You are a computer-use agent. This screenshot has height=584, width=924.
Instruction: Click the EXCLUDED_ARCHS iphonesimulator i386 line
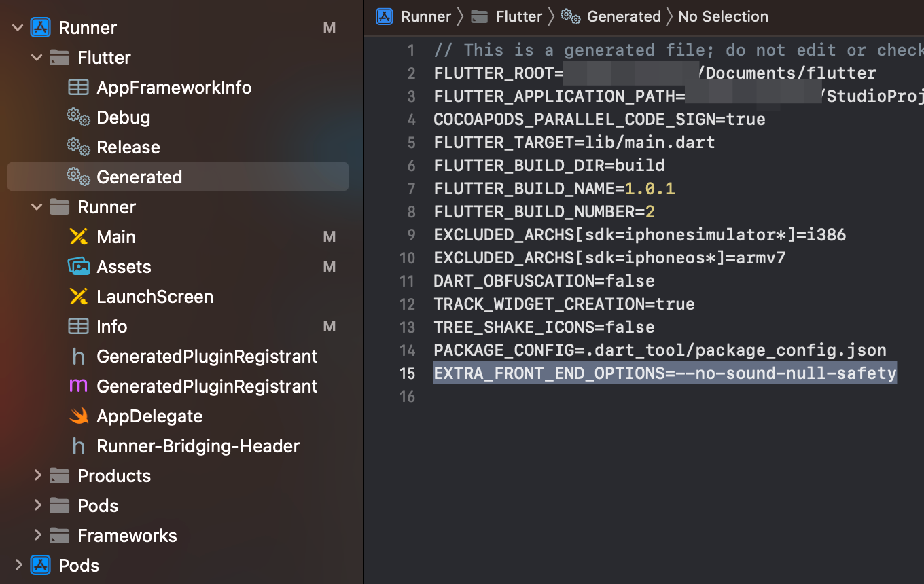640,235
